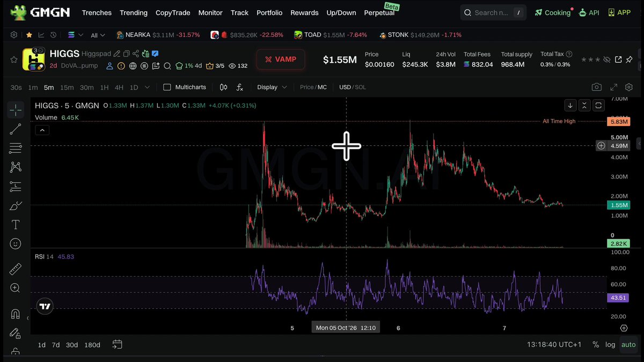Expand more timeframe options chevron
This screenshot has height=362, width=644.
[147, 87]
